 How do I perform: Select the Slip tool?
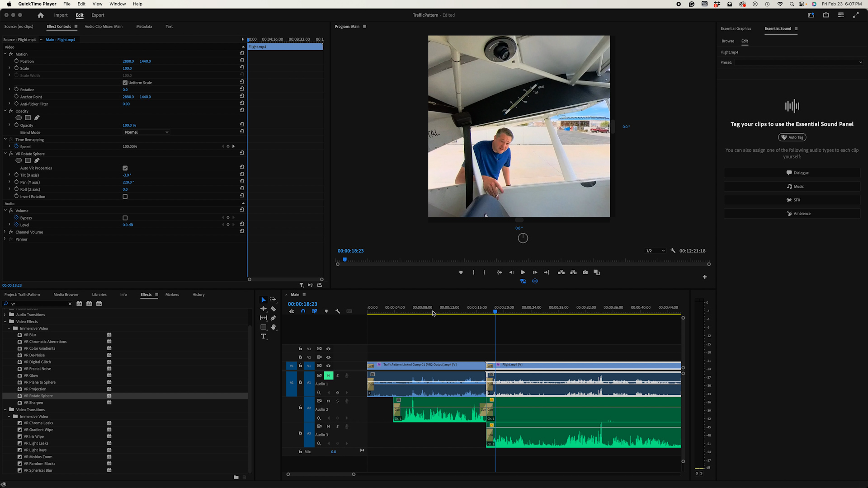(x=264, y=318)
